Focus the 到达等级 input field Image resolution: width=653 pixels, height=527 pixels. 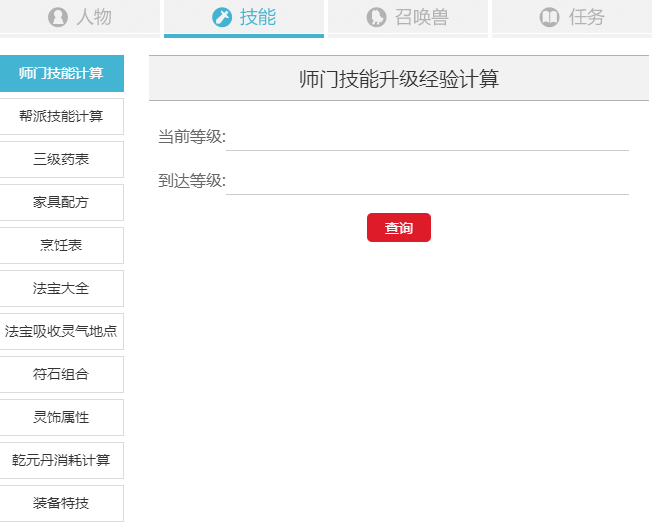(427, 181)
